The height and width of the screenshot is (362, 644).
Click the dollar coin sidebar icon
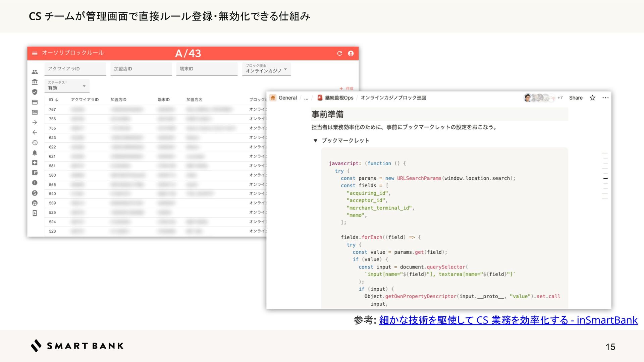click(x=35, y=193)
